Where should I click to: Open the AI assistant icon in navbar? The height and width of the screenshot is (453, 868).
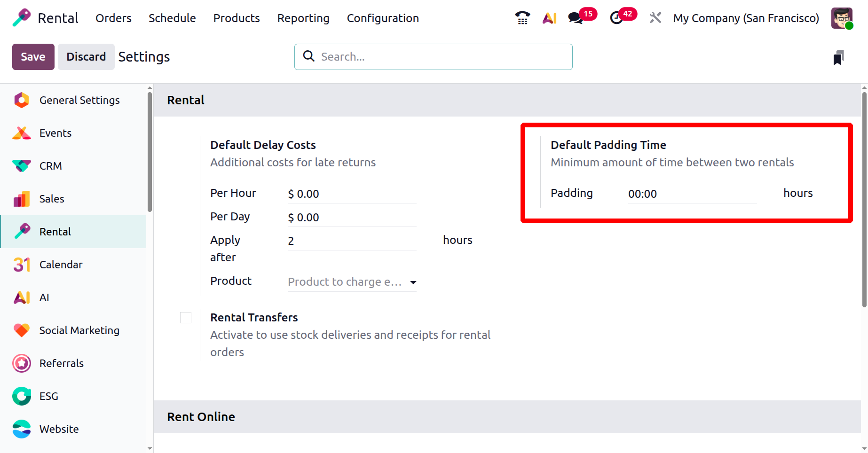[x=549, y=18]
